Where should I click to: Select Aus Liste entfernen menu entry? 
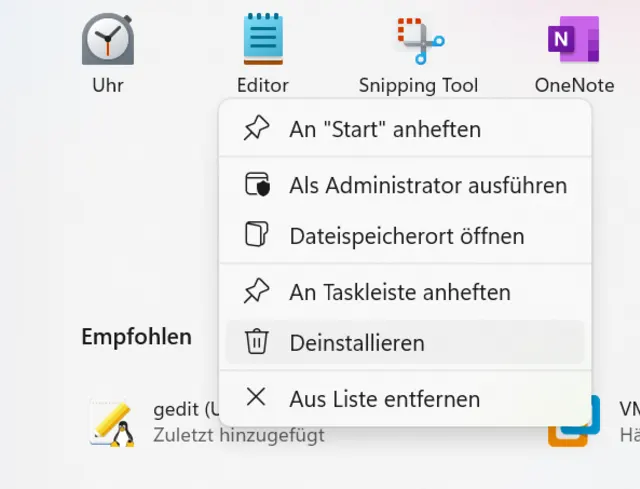tap(385, 399)
